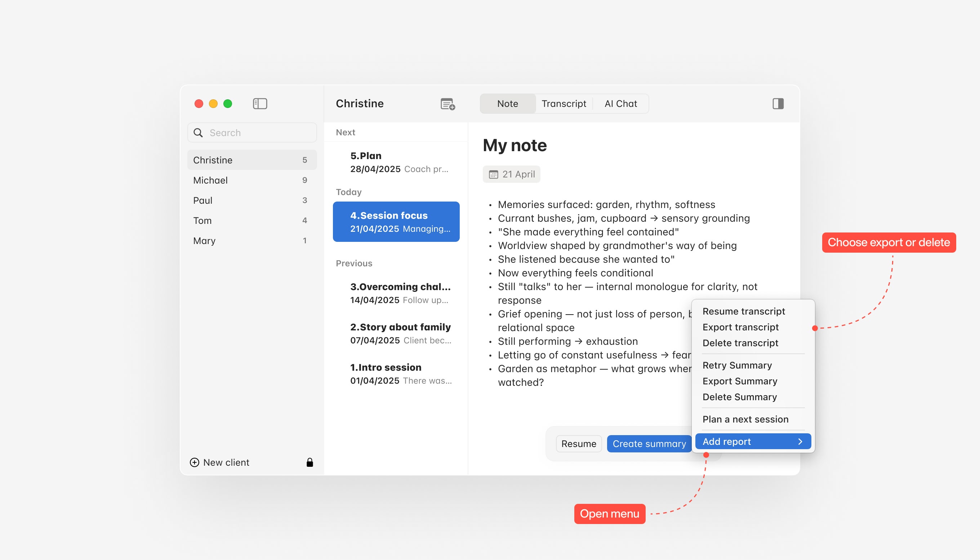Click the new note icon beside Christine

447,104
